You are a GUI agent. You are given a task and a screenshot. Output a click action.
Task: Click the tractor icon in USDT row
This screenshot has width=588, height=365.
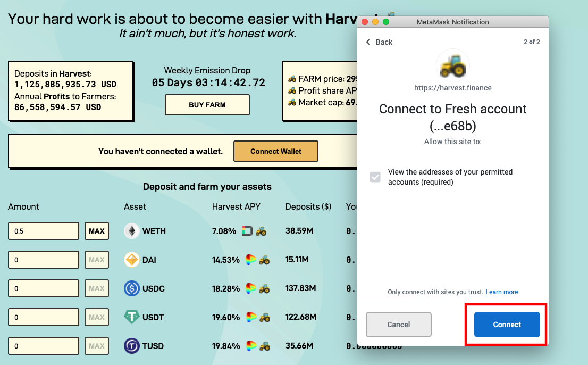tap(264, 317)
